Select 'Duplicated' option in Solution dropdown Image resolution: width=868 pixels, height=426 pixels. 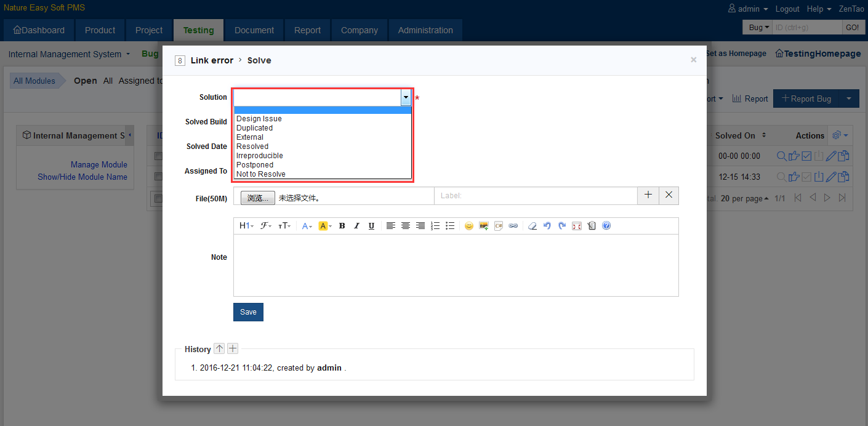[254, 128]
